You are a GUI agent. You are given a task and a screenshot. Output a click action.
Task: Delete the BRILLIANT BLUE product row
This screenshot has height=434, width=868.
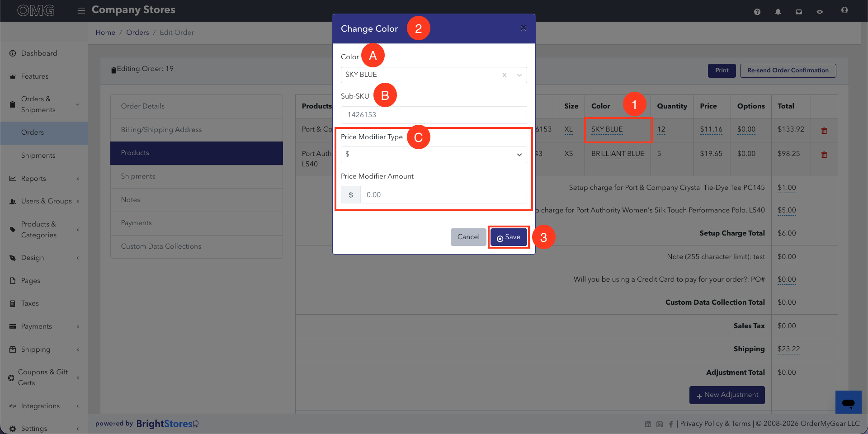[824, 154]
